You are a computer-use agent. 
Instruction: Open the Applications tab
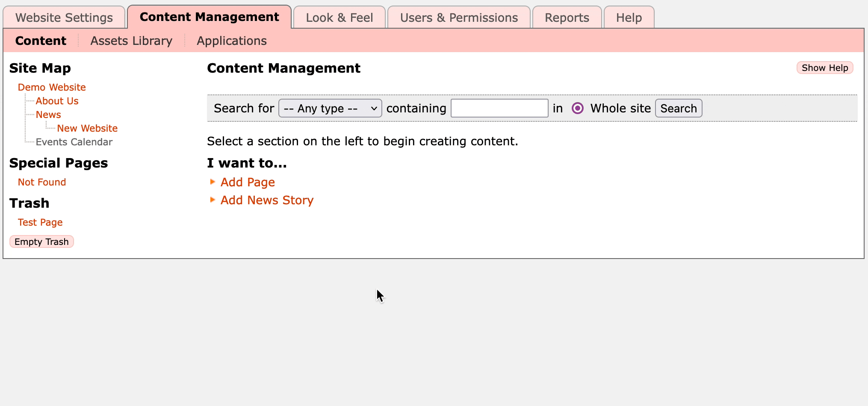(231, 41)
